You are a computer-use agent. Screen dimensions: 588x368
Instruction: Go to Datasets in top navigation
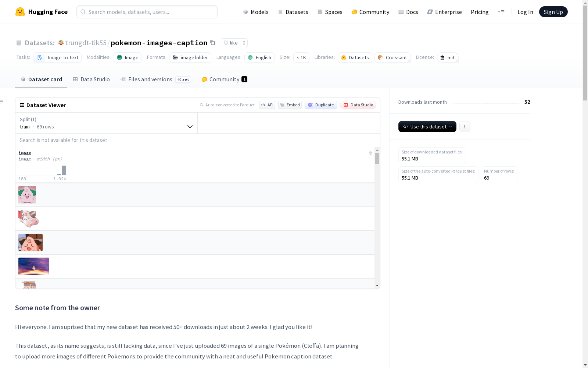pyautogui.click(x=293, y=12)
